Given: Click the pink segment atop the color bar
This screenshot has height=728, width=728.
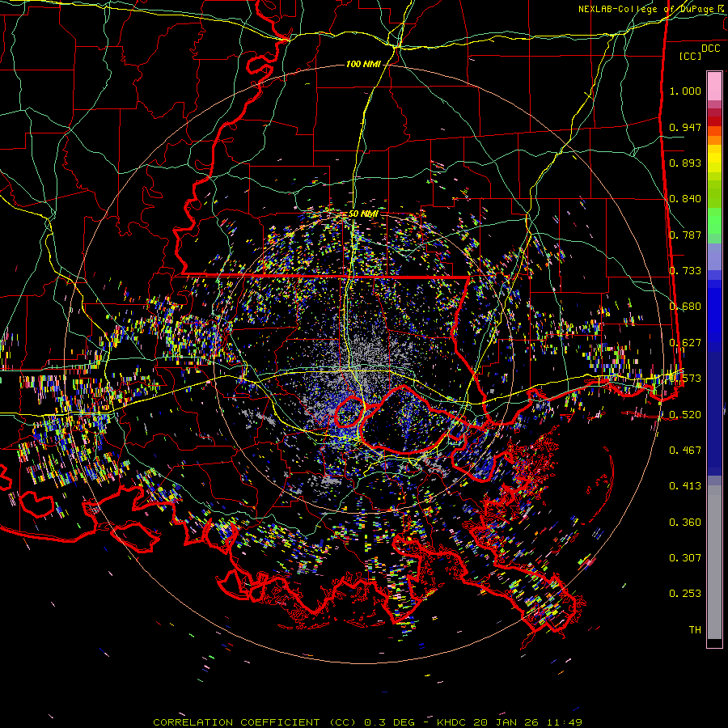Looking at the screenshot, I should pyautogui.click(x=714, y=87).
